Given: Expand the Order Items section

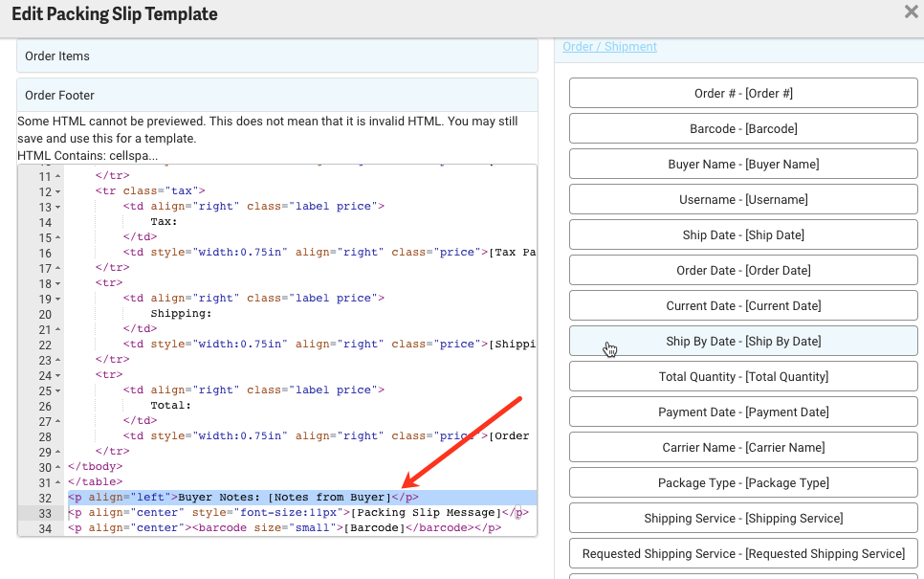Looking at the screenshot, I should 276,56.
